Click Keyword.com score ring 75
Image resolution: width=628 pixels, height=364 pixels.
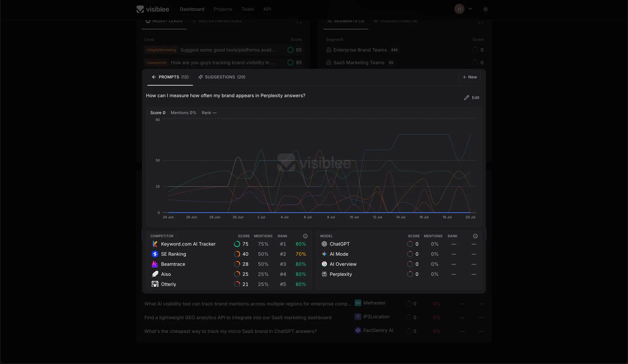tap(237, 244)
